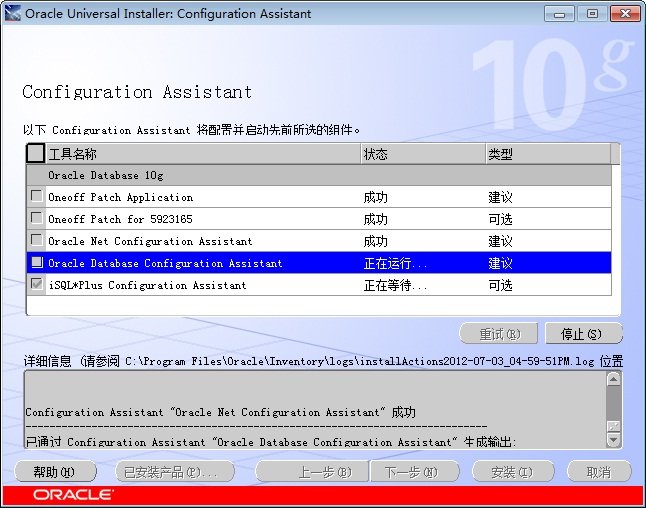Check Oracle Net Configuration Assistant checkbox
646x508 pixels.
(x=37, y=240)
